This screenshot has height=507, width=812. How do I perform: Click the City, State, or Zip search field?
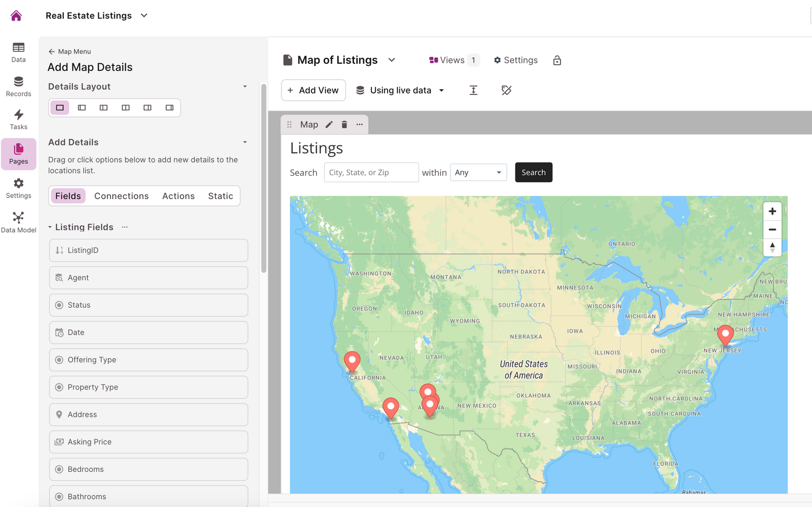371,172
